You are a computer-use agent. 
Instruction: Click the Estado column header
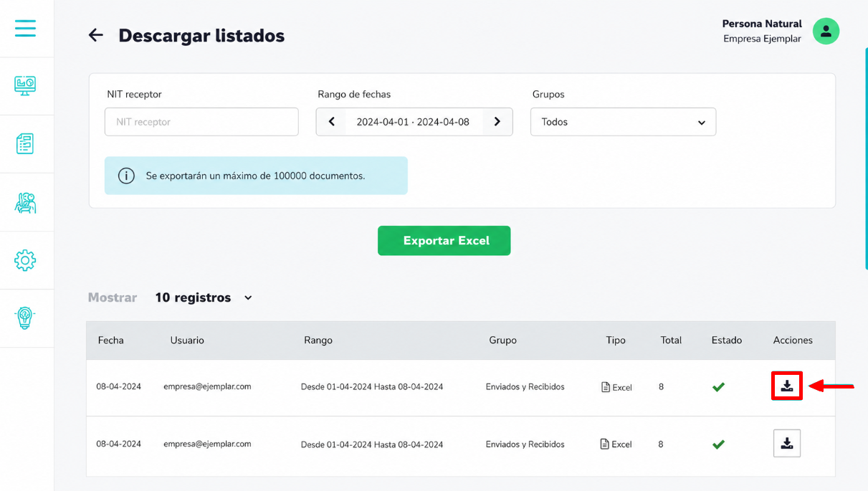tap(727, 340)
